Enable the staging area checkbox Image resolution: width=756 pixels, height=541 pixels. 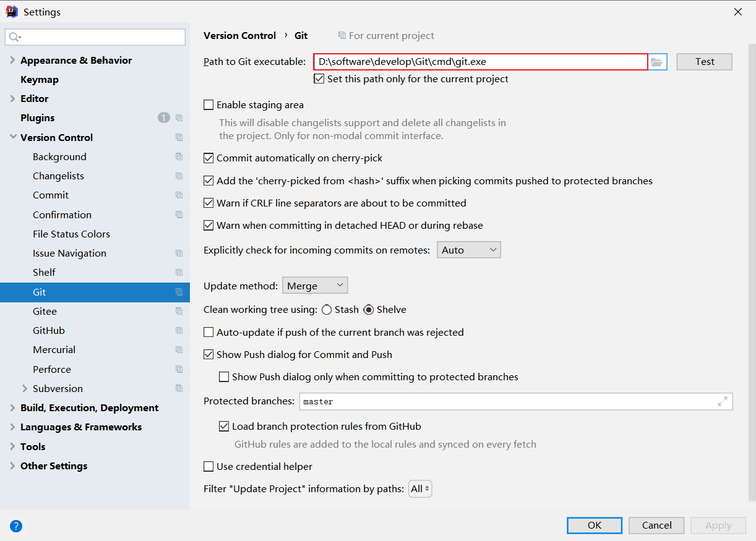point(208,105)
